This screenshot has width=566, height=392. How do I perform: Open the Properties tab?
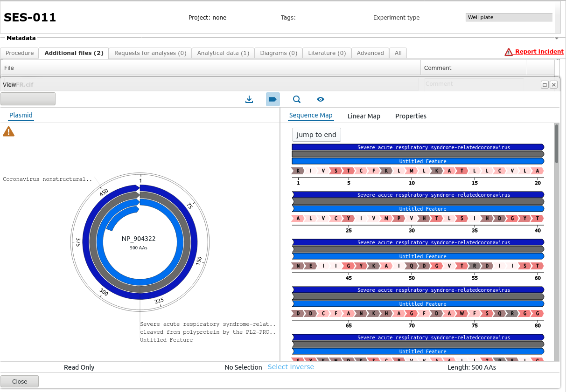(x=411, y=116)
